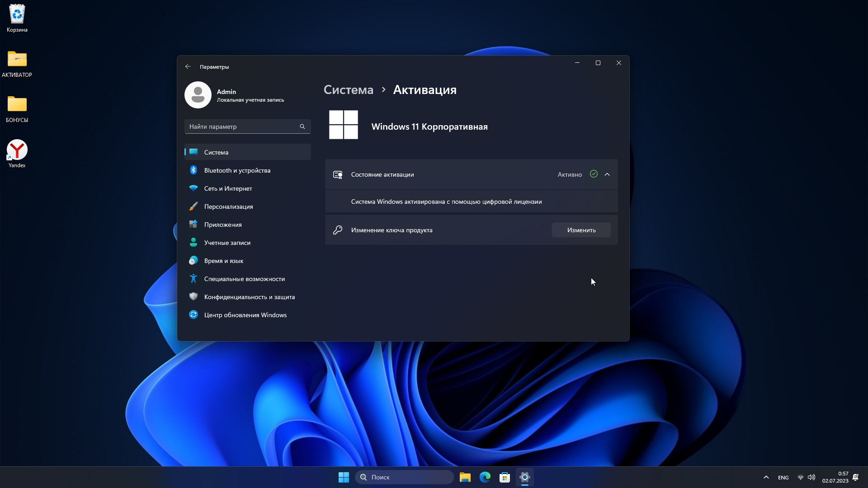Open Microsoft Store from the taskbar
This screenshot has width=868, height=488.
click(x=505, y=477)
